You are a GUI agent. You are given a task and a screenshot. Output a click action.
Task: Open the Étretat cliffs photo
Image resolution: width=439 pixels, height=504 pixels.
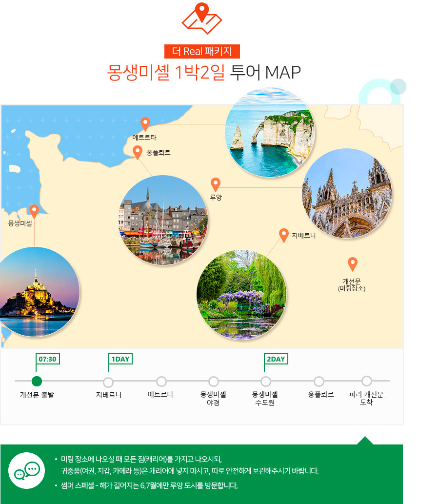(x=270, y=132)
